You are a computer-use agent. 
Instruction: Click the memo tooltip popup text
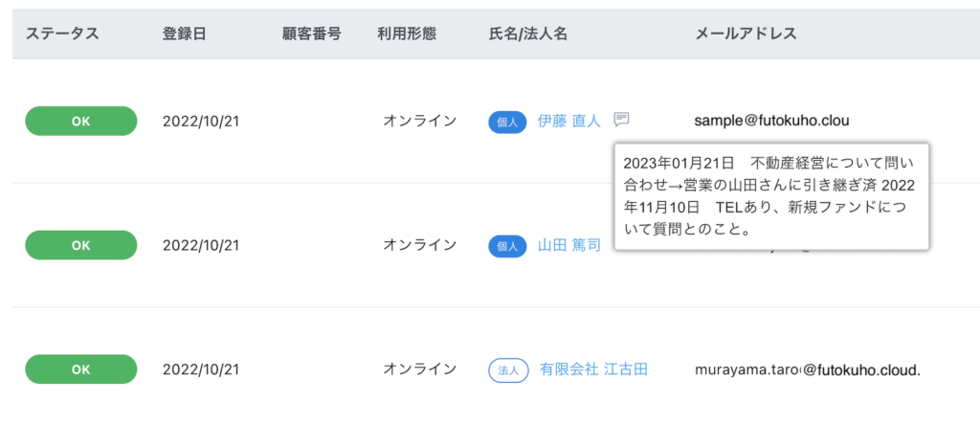point(770,195)
